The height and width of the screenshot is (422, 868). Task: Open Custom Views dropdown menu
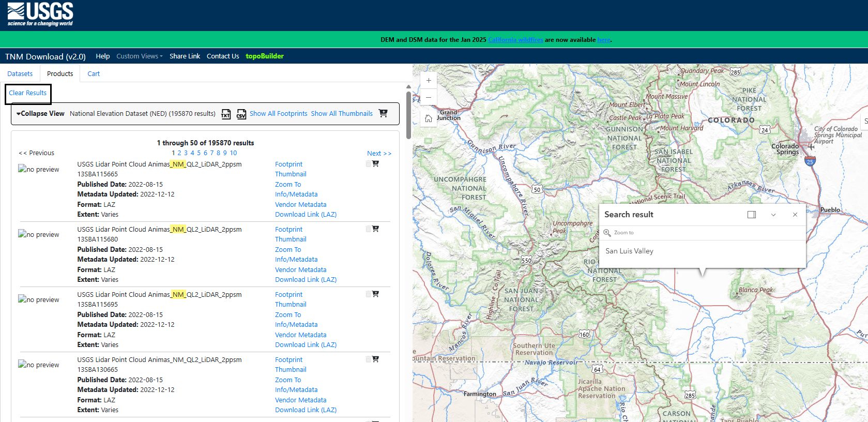[x=139, y=56]
